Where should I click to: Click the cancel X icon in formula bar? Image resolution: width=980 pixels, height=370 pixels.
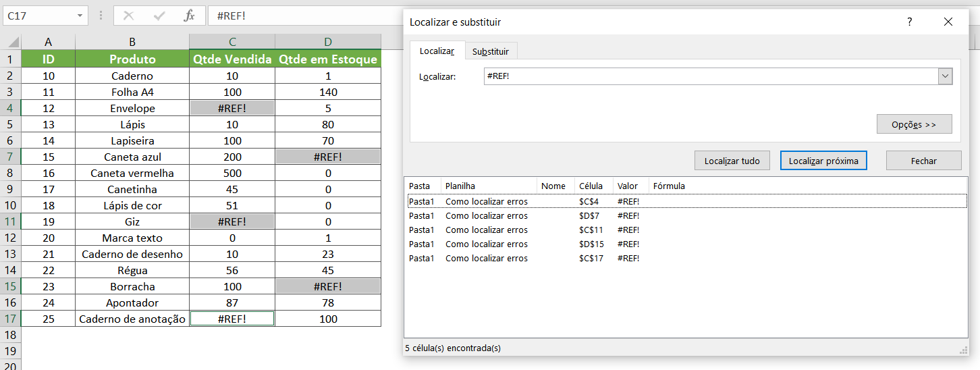tap(129, 16)
